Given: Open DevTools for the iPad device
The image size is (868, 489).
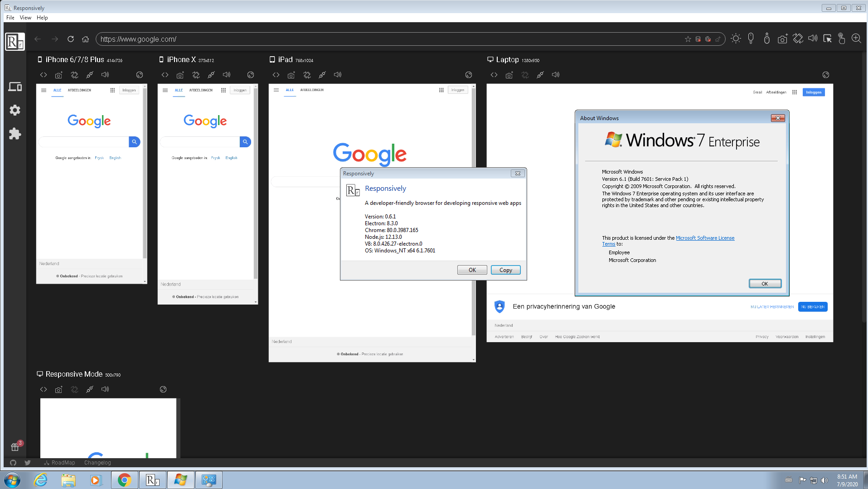Looking at the screenshot, I should coord(276,75).
